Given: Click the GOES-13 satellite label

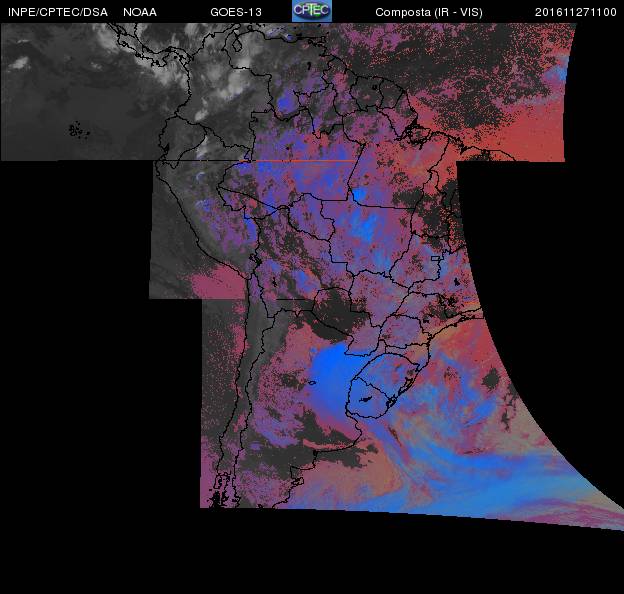Looking at the screenshot, I should click(x=236, y=12).
